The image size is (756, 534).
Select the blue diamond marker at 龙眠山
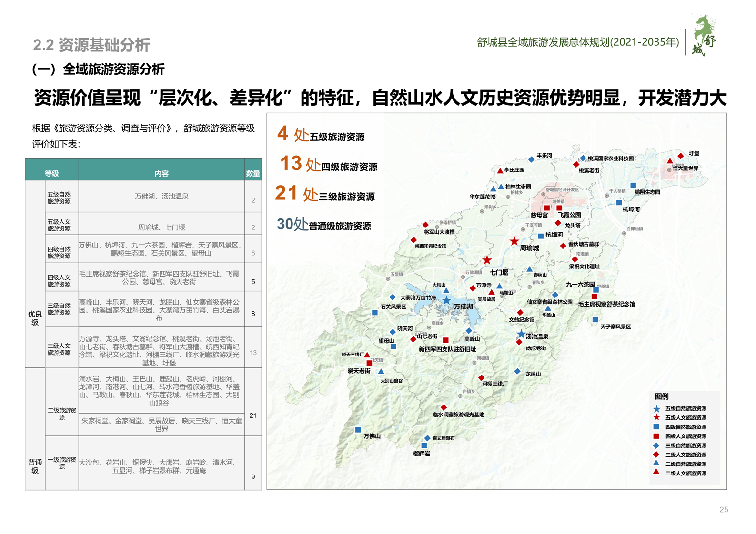517,371
